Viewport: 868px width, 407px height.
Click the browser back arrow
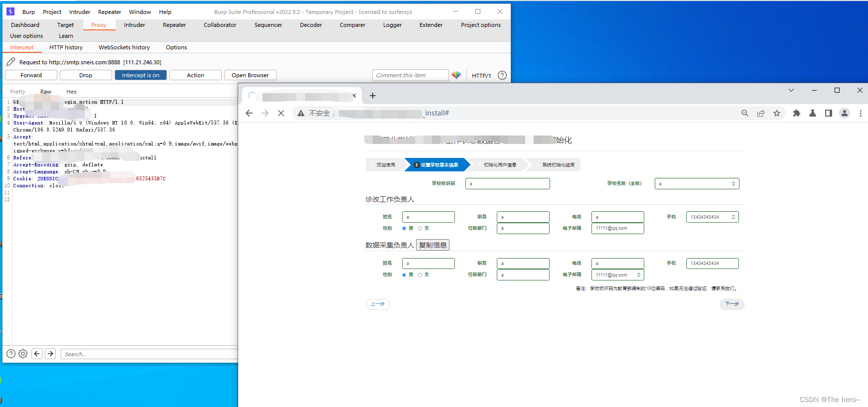pos(249,113)
